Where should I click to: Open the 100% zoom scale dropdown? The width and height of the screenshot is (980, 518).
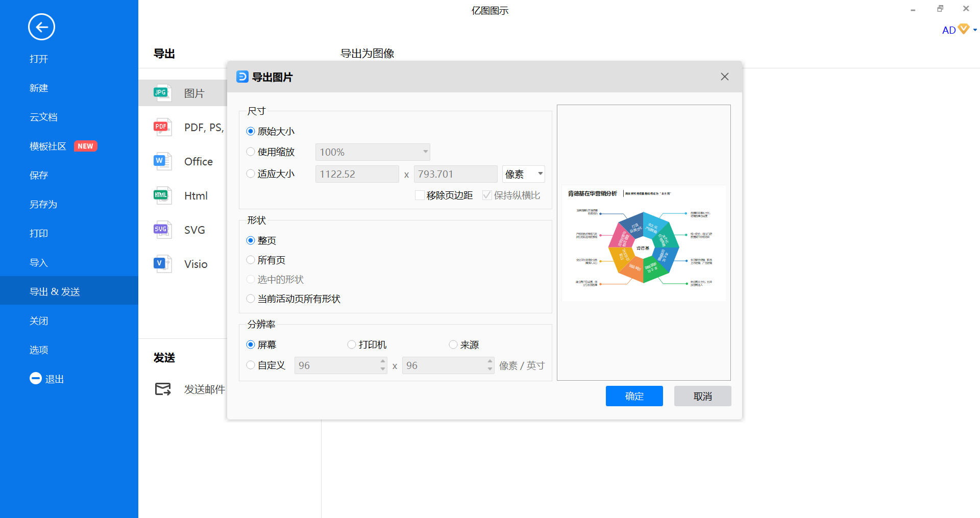pos(373,152)
